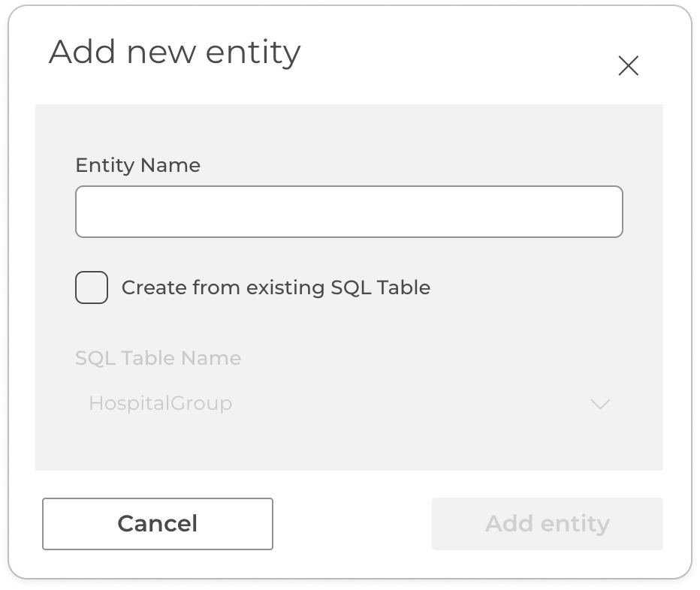Click the Add entity button
Image resolution: width=700 pixels, height=590 pixels.
tap(547, 523)
